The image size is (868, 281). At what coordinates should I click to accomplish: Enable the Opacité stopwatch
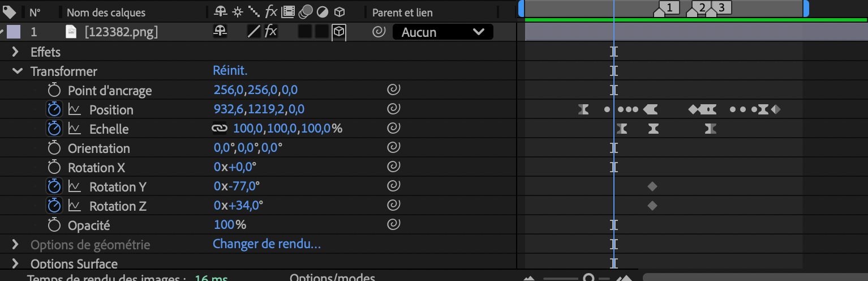click(x=54, y=225)
